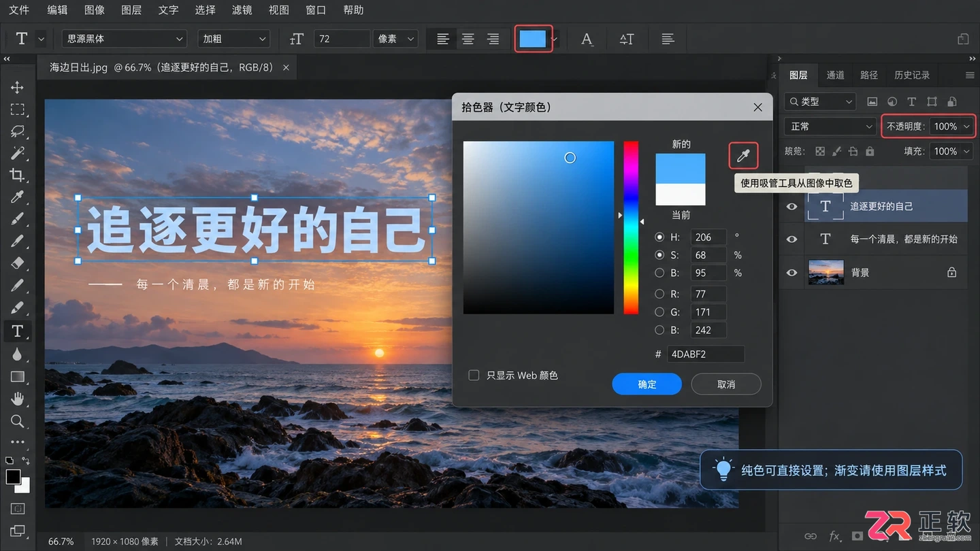Select the Horizontal Type tool in toolbar
The image size is (980, 551).
tap(18, 331)
